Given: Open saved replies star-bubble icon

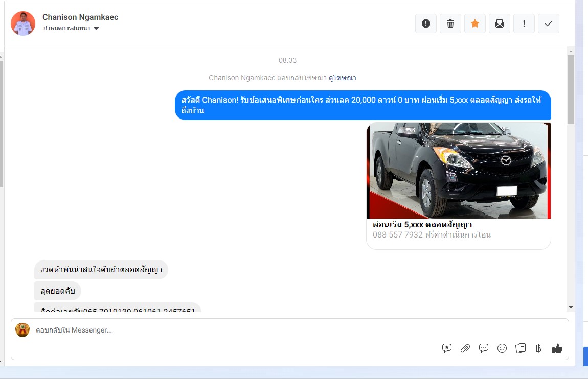Looking at the screenshot, I should [x=447, y=348].
